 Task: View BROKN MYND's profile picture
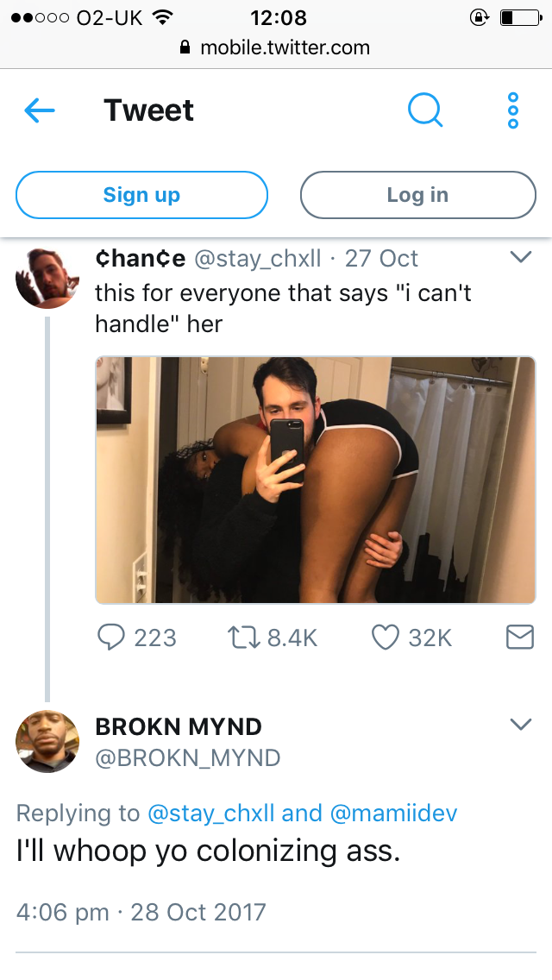coord(47,741)
